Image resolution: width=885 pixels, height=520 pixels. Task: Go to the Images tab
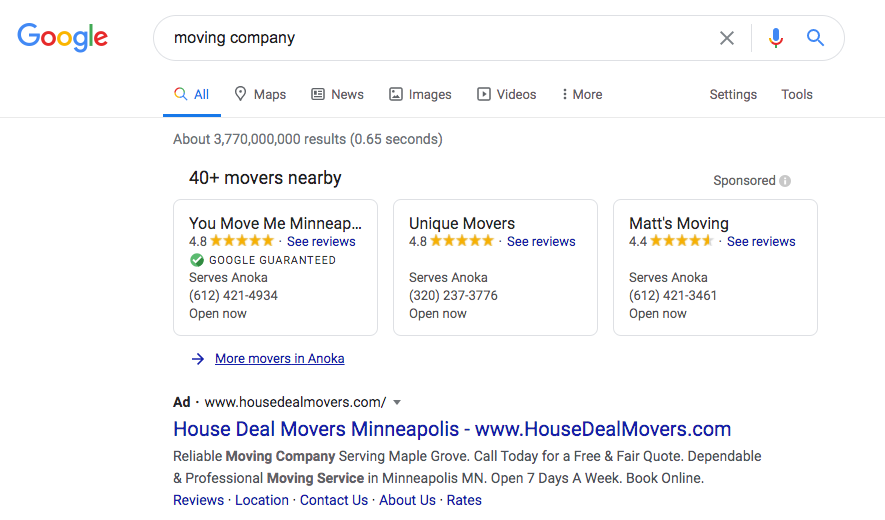[x=420, y=94]
